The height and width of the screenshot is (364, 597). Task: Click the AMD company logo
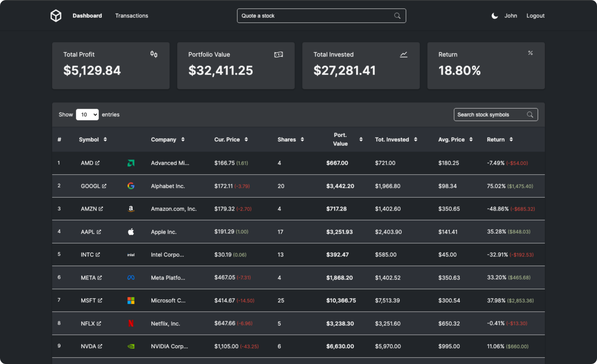point(131,163)
